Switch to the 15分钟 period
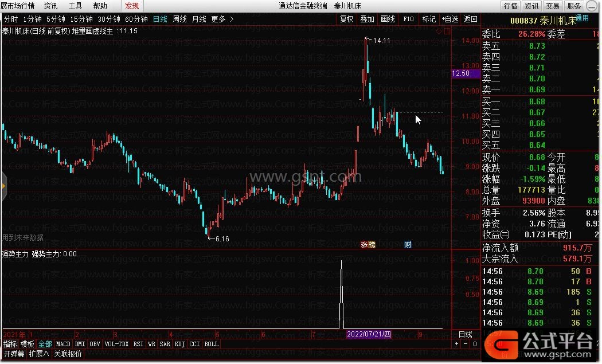Viewport: 602px width, 364px height. tap(81, 19)
